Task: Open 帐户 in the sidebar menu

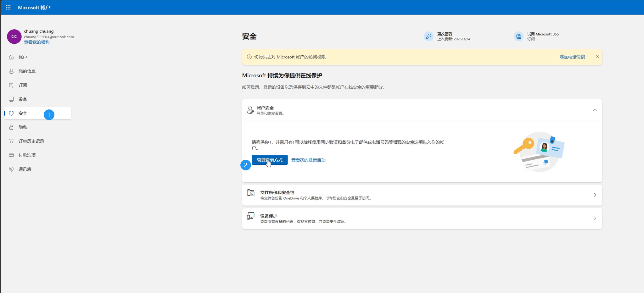Action: [23, 57]
